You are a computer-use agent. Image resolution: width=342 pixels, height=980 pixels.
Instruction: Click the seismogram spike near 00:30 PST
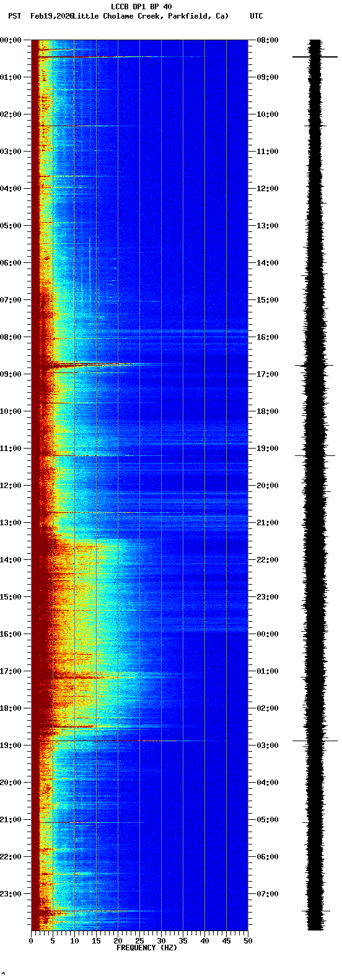point(315,57)
